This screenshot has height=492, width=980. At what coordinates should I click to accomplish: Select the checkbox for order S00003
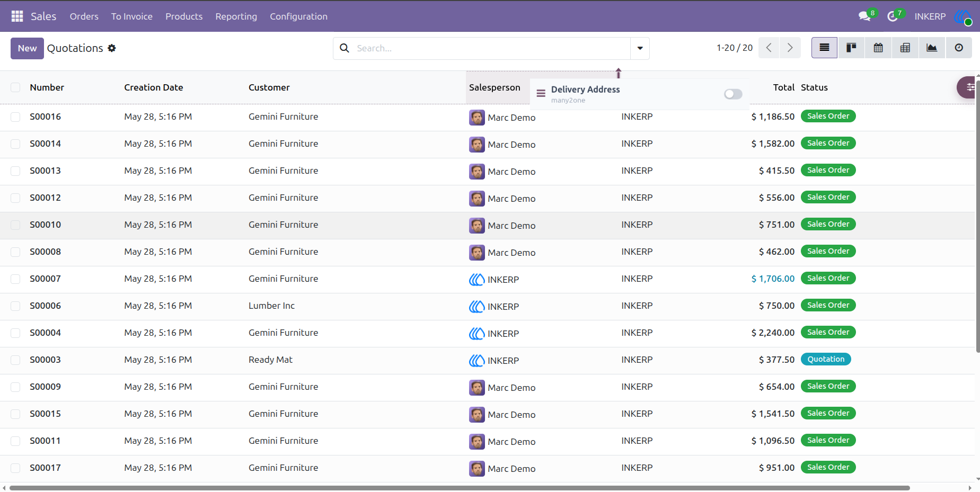15,360
